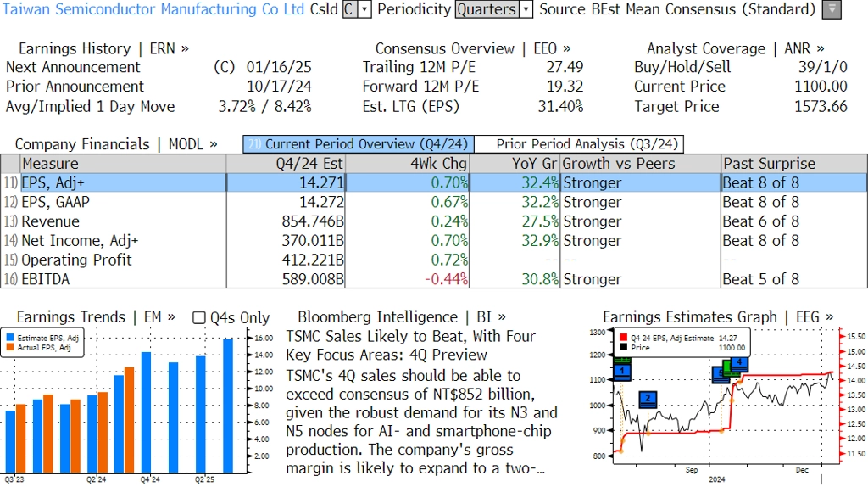This screenshot has height=487, width=868.
Task: Click the Past Surprise column header
Action: (x=793, y=164)
